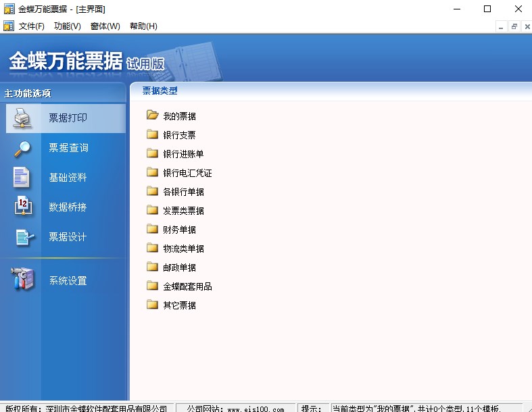The height and width of the screenshot is (412, 532).
Task: Restore the inner child window size
Action: pyautogui.click(x=514, y=26)
